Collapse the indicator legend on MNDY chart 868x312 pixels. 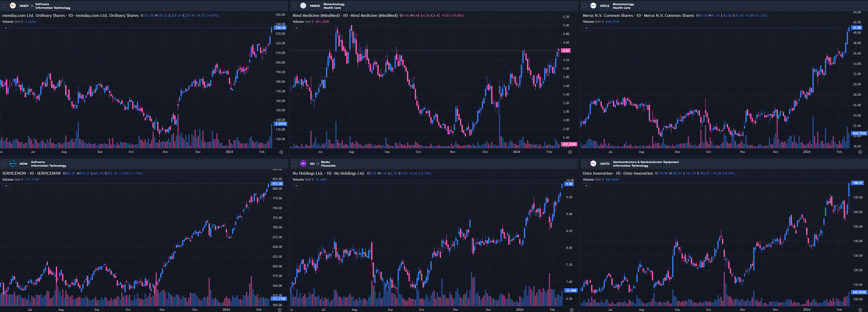(6, 28)
